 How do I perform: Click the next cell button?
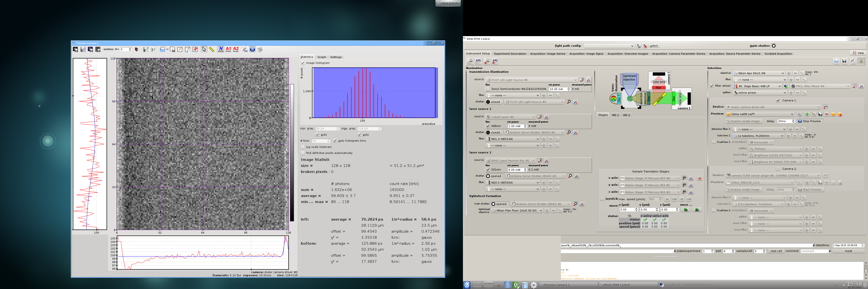[776, 251]
